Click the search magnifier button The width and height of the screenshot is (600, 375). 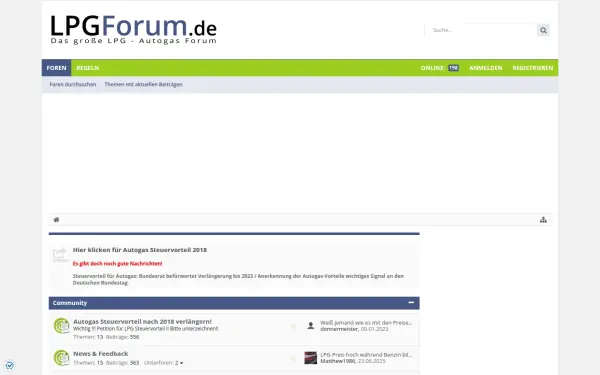pyautogui.click(x=543, y=30)
